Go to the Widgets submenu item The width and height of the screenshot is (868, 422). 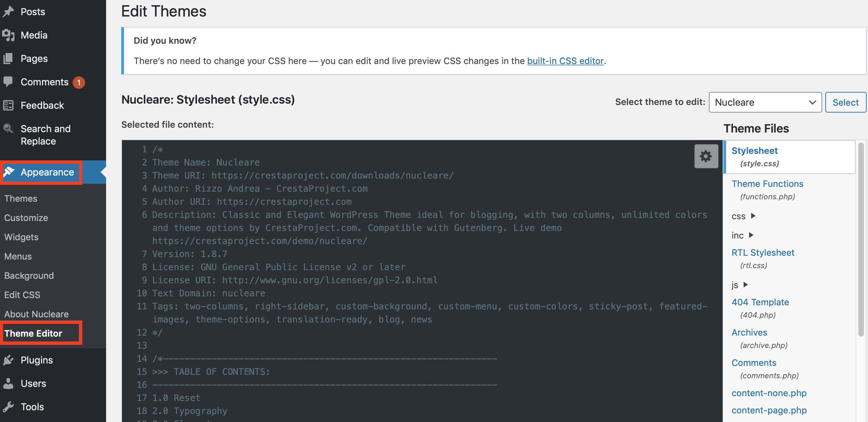(x=21, y=237)
